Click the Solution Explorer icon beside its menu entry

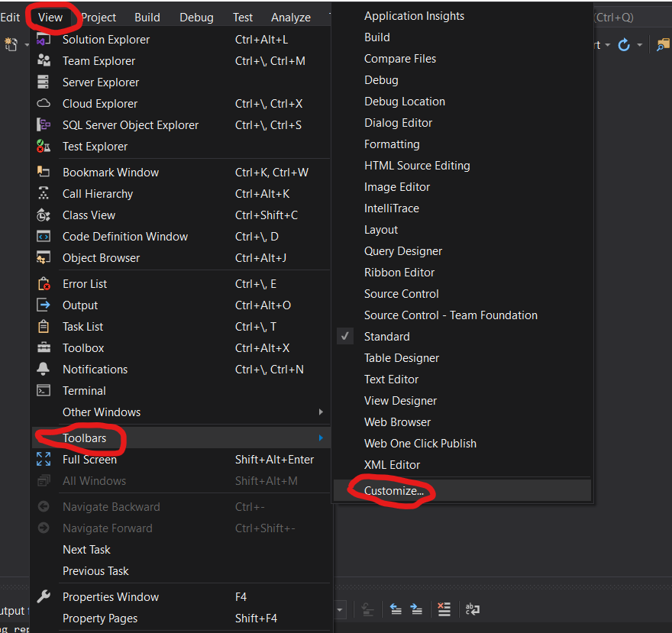tap(44, 39)
